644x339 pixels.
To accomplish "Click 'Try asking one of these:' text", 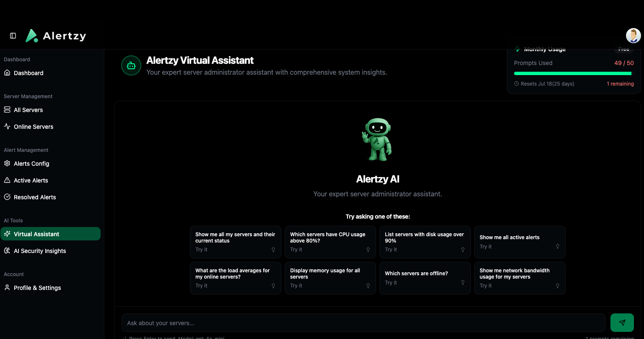I will 378,216.
